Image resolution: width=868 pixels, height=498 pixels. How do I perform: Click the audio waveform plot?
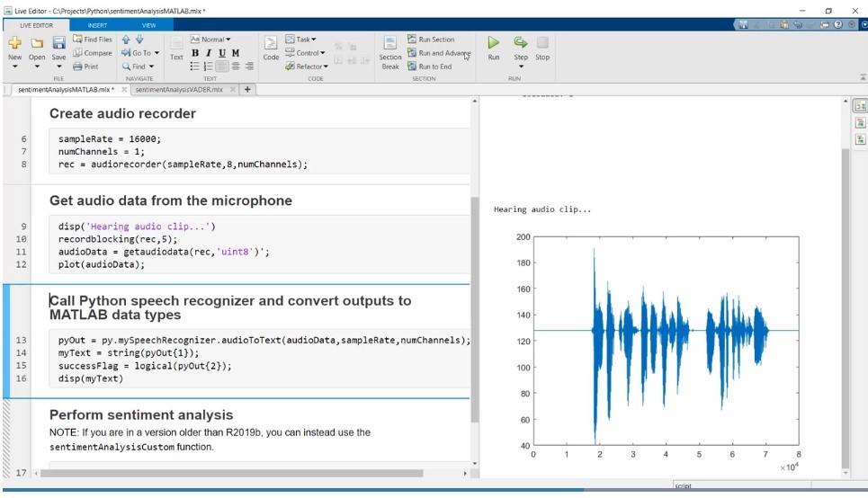(666, 341)
